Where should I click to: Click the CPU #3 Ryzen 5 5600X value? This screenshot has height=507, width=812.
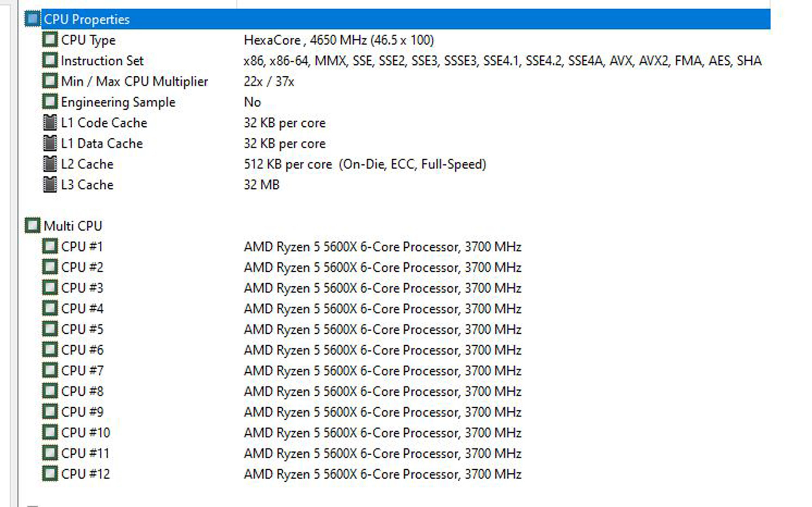pyautogui.click(x=382, y=288)
